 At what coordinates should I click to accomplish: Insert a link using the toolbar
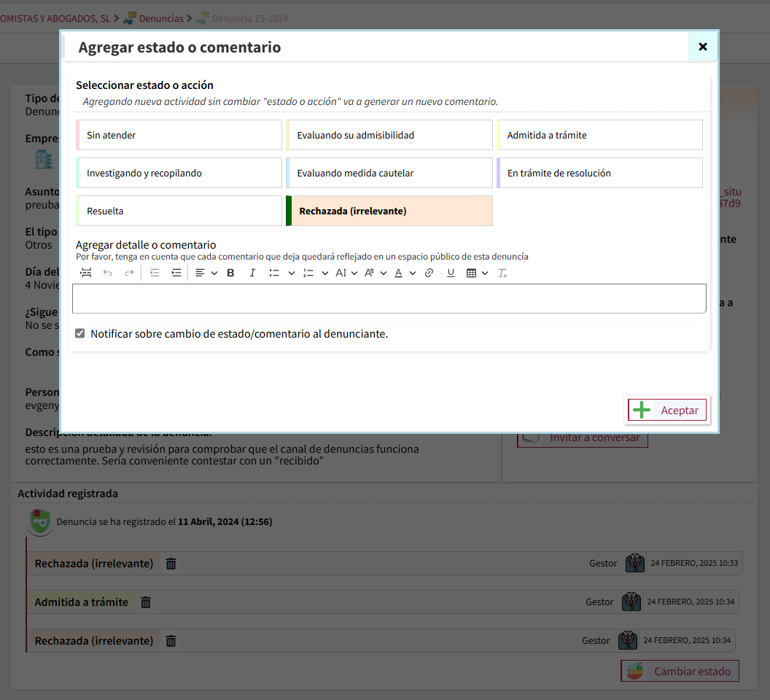click(x=429, y=273)
